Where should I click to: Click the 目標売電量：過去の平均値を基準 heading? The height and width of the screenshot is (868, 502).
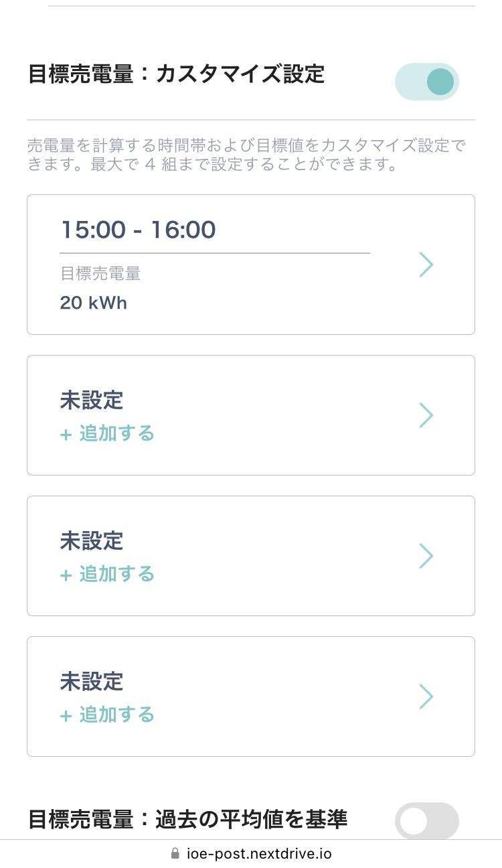click(x=188, y=819)
